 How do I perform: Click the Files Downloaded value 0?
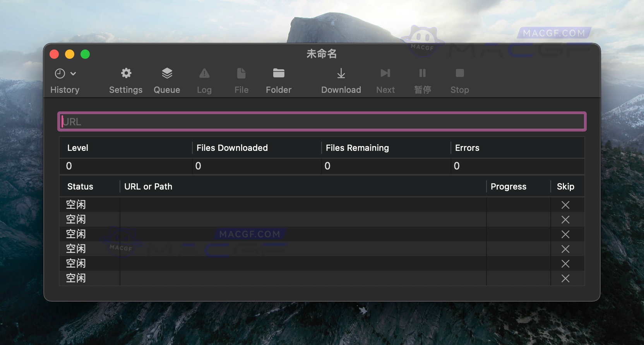[x=198, y=166]
